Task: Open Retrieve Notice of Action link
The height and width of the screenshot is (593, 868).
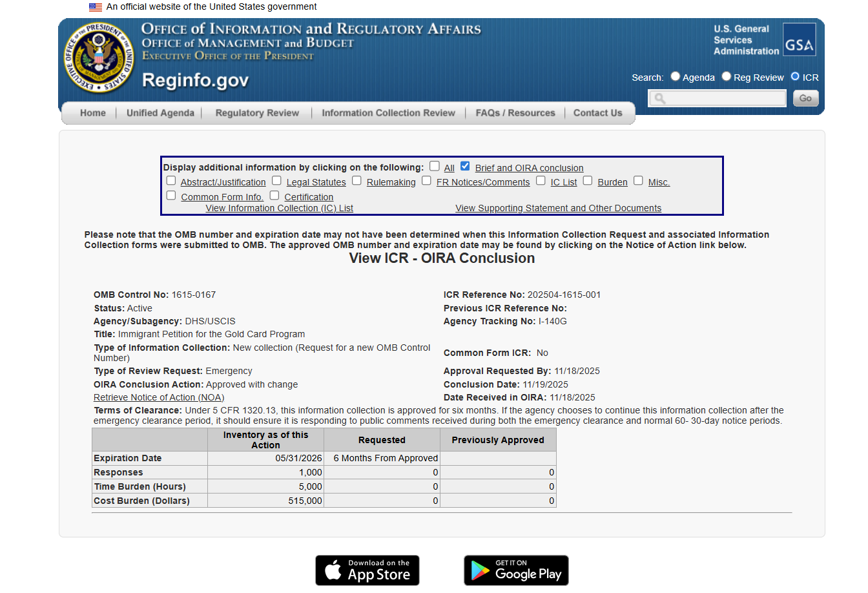Action: [159, 397]
